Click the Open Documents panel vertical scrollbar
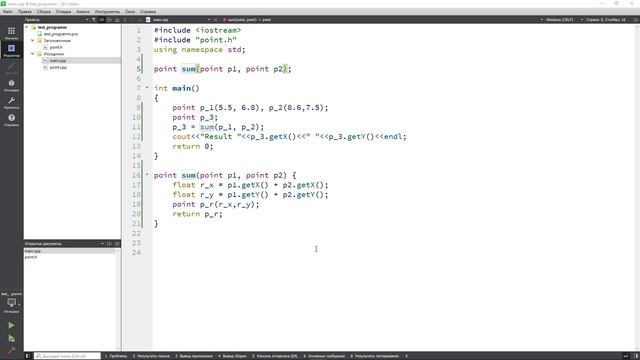Image resolution: width=640 pixels, height=360 pixels. [118, 299]
